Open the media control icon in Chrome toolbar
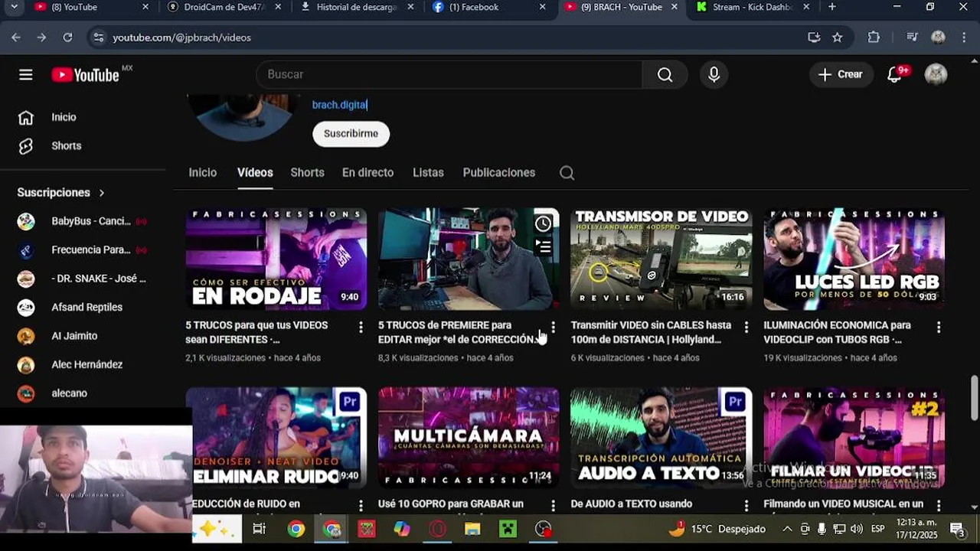The width and height of the screenshot is (980, 551). (x=912, y=37)
